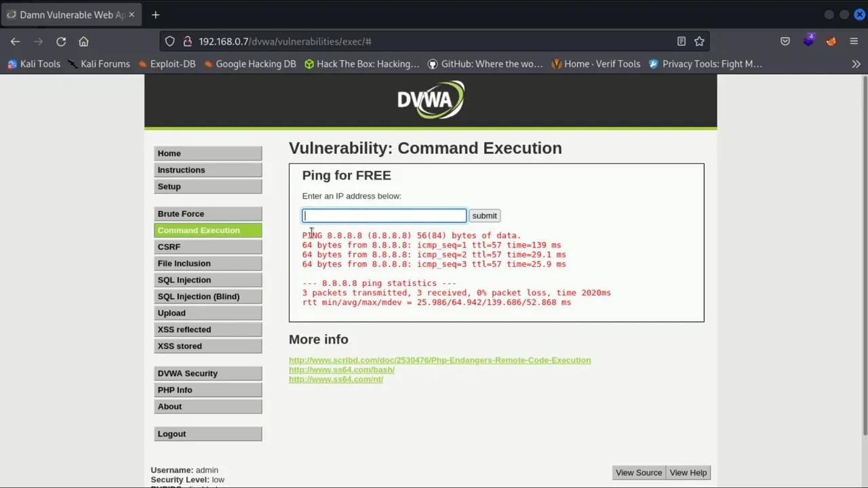The height and width of the screenshot is (488, 868).
Task: Expand the overflow bookmarks chevron
Action: [856, 64]
